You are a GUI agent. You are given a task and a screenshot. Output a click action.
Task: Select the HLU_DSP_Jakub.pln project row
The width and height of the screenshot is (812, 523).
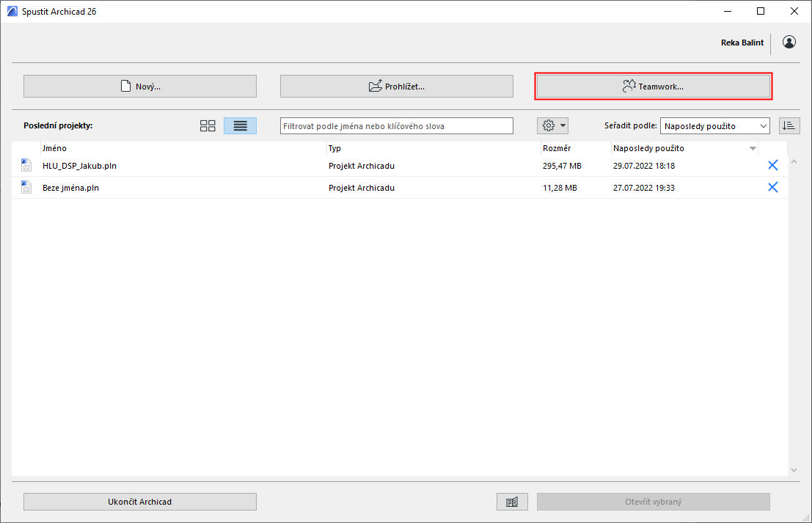[400, 166]
